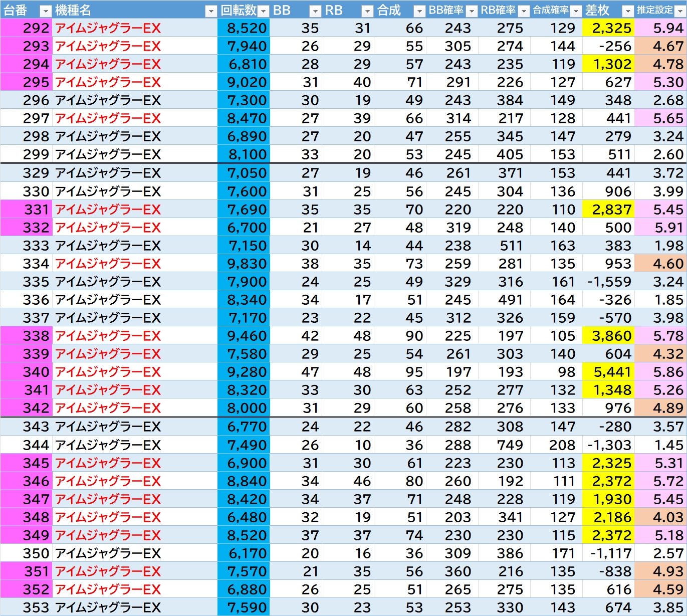Click the 5.91 推定設定 cell
Screen dimensions: 687x616
(660, 228)
